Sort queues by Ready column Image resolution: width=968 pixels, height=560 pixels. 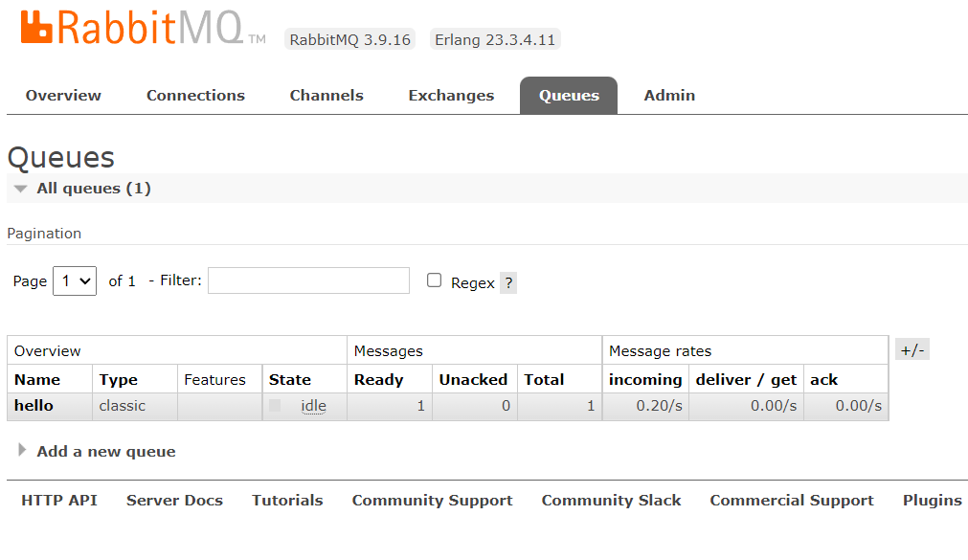378,380
